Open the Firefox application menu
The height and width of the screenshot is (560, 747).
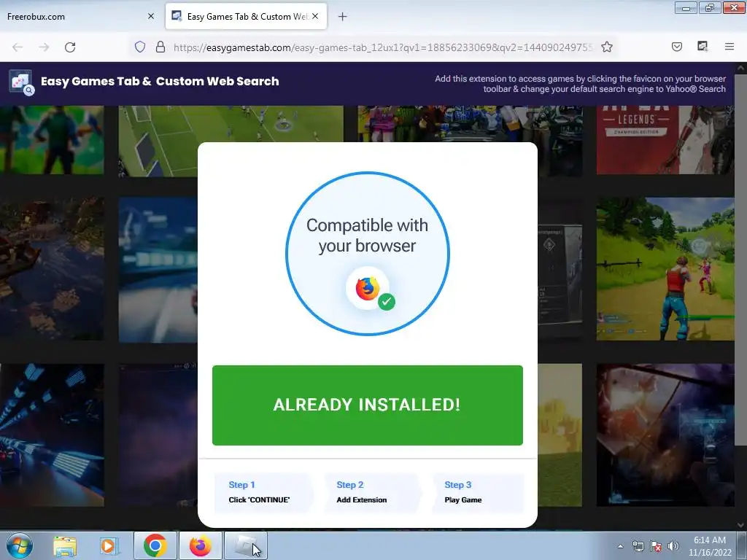pos(729,47)
